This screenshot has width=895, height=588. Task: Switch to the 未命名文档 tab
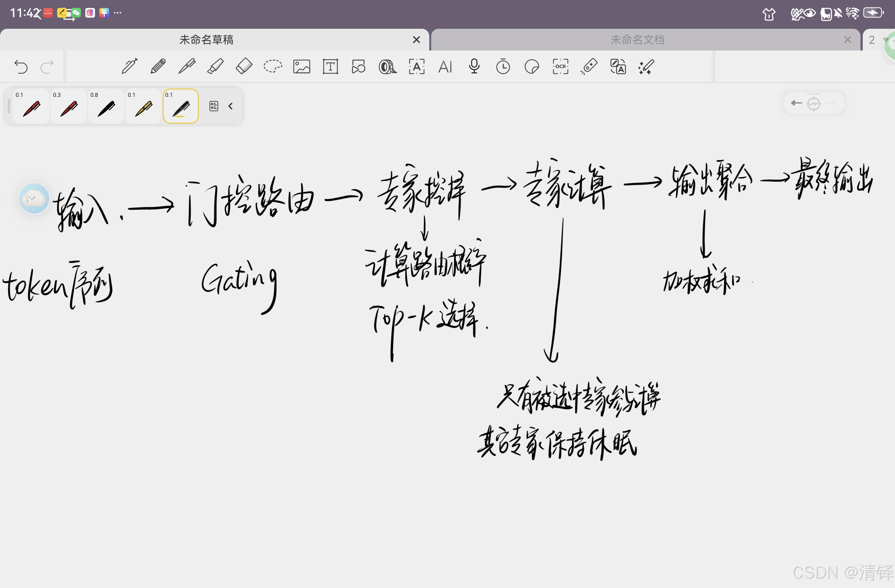tap(637, 40)
